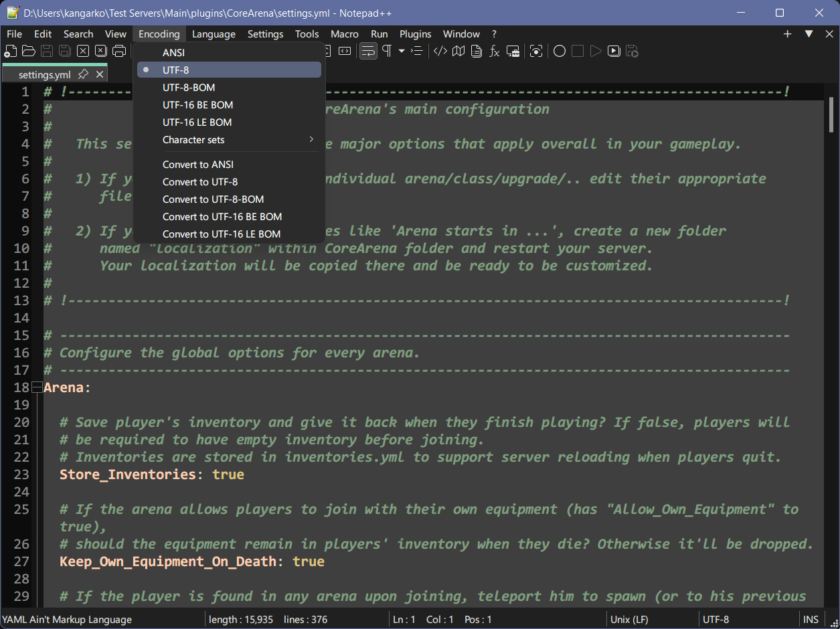
Task: Click the Save Recorded Macro icon
Action: [632, 51]
